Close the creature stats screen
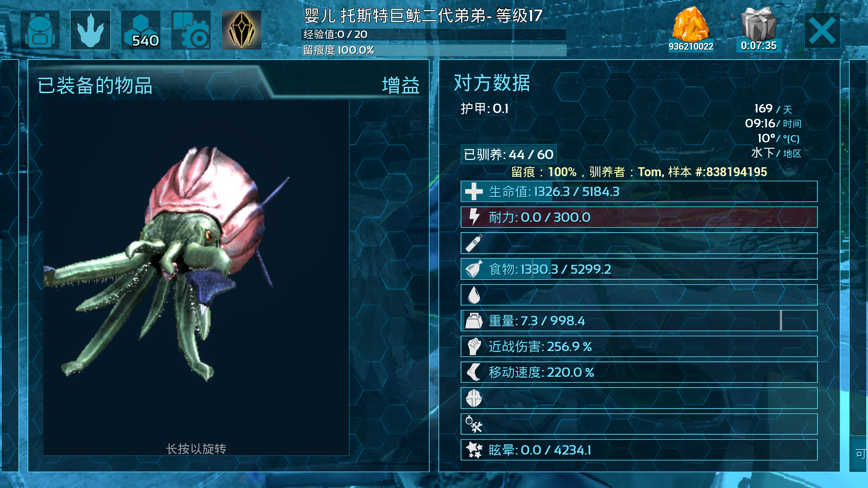This screenshot has width=868, height=488. coord(822,30)
